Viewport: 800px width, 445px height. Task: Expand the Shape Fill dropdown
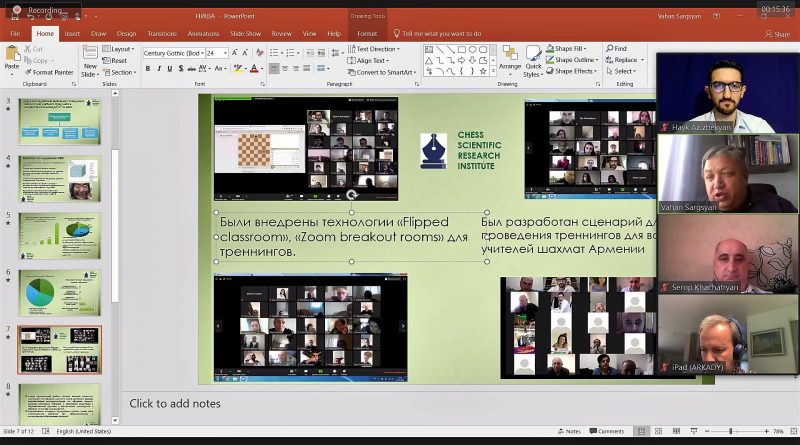pyautogui.click(x=570, y=48)
